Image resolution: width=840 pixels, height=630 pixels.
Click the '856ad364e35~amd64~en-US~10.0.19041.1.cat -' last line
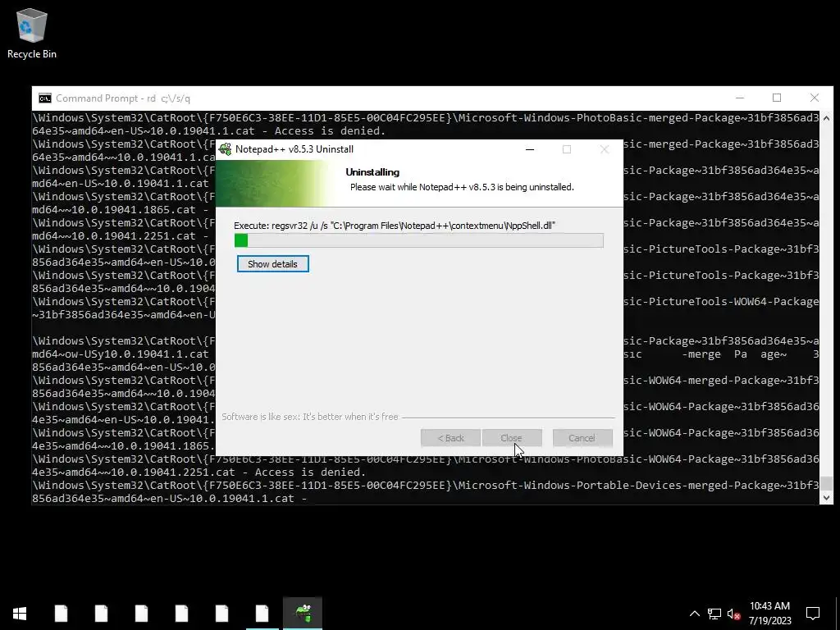tap(169, 498)
